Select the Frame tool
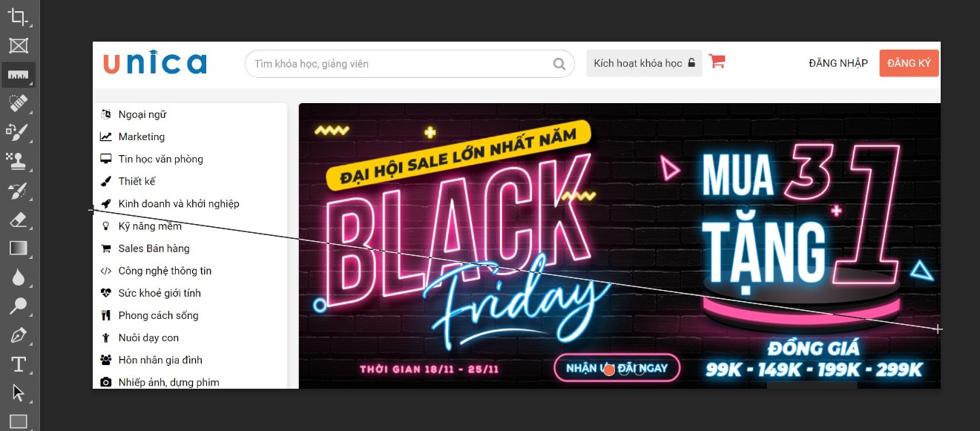 coord(18,46)
